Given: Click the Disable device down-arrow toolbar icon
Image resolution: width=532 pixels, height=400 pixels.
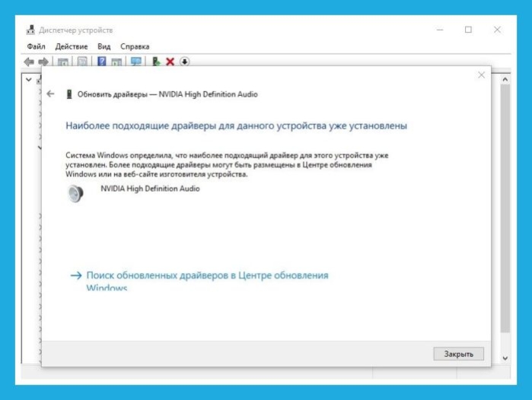Looking at the screenshot, I should pyautogui.click(x=185, y=62).
